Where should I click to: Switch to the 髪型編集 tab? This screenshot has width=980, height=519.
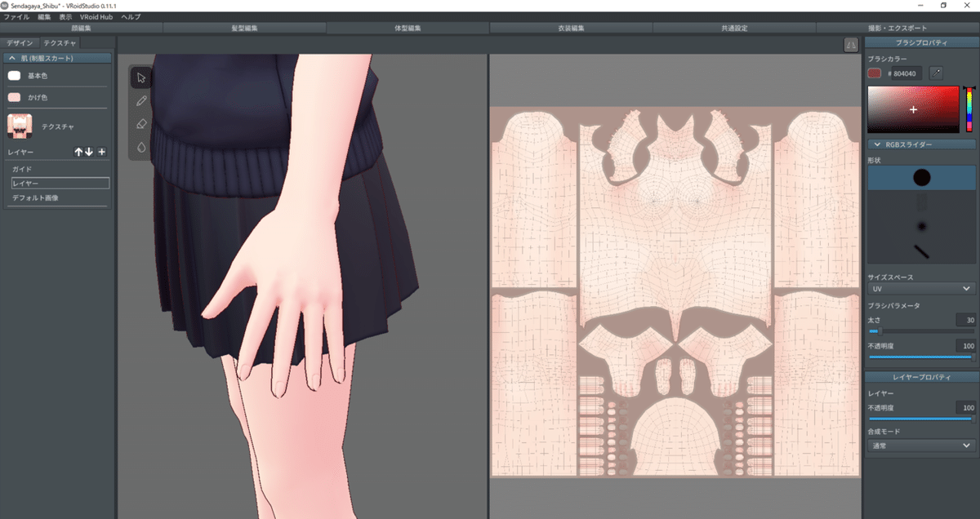[245, 28]
